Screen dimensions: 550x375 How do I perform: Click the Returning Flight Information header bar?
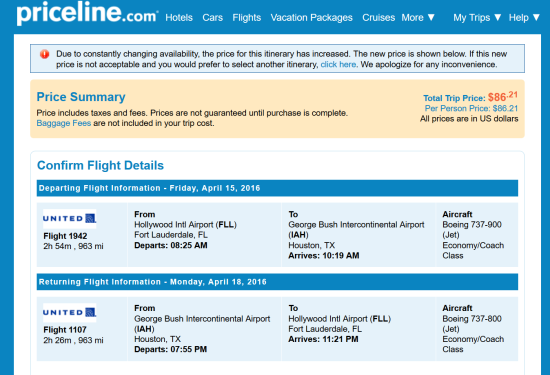[x=277, y=282]
